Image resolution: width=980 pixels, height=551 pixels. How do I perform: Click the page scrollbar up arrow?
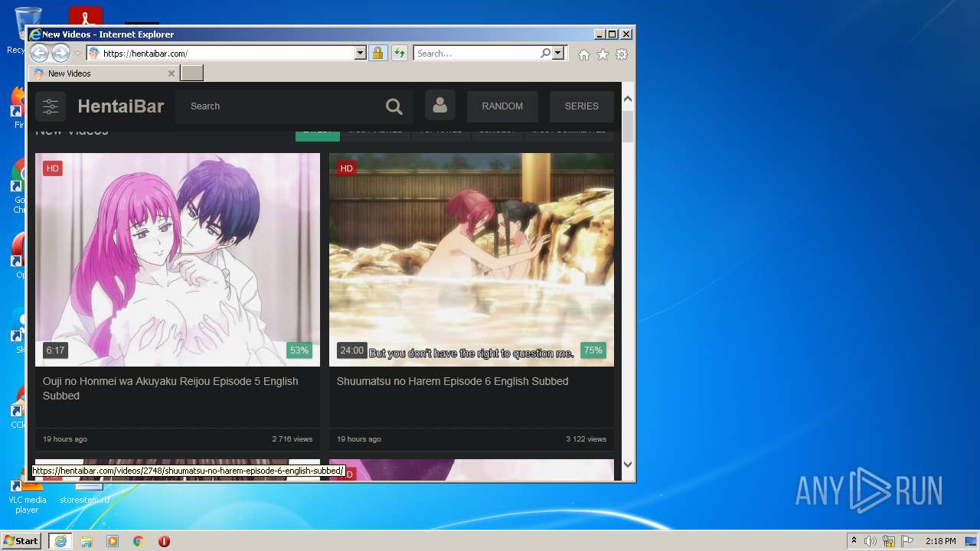[x=628, y=99]
